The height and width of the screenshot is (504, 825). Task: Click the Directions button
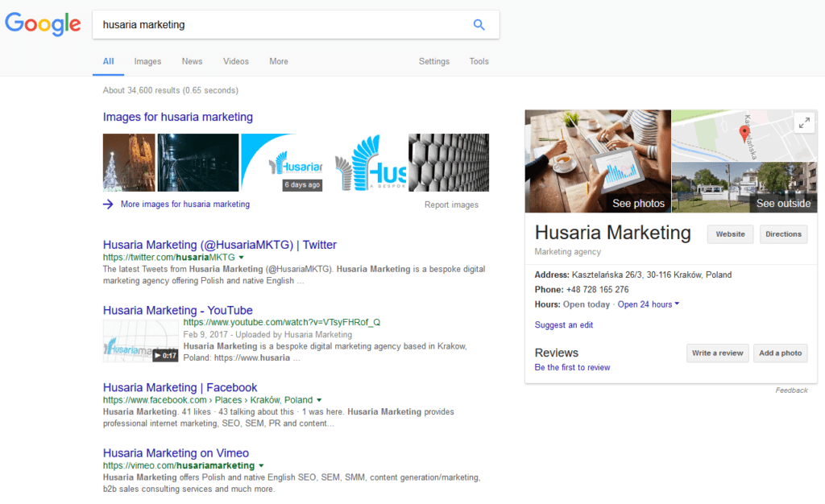tap(783, 234)
